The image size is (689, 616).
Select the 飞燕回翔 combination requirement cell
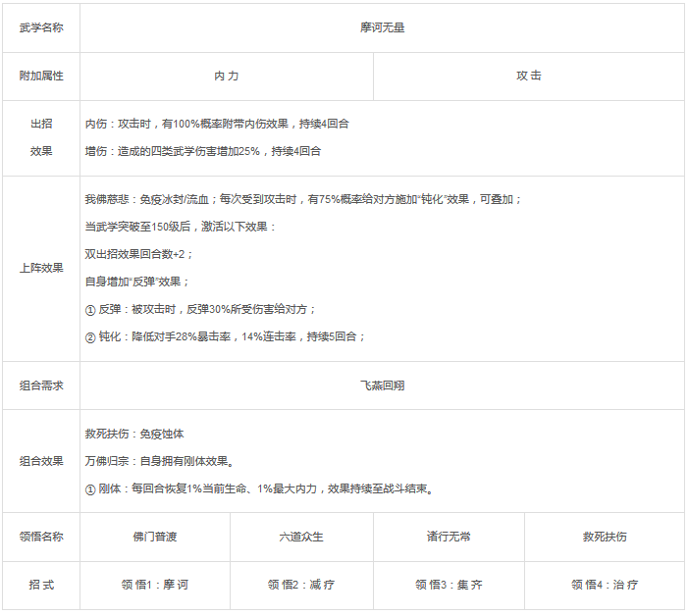[382, 385]
